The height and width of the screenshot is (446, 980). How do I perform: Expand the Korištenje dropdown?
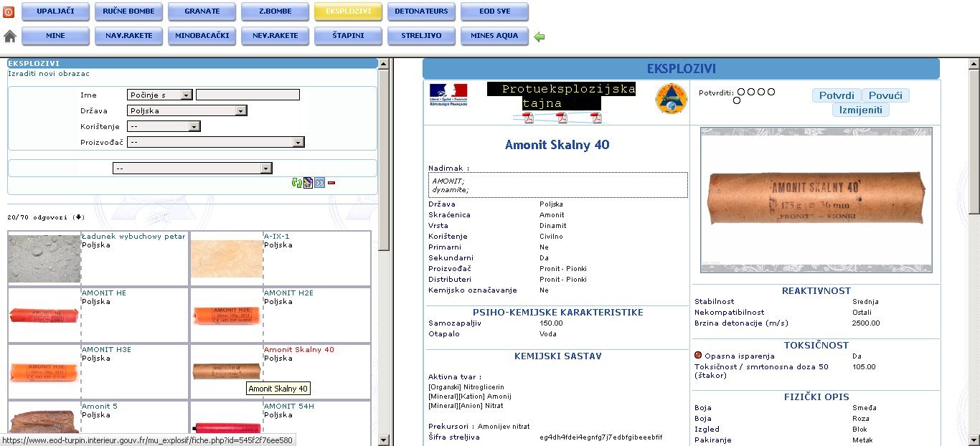[164, 126]
